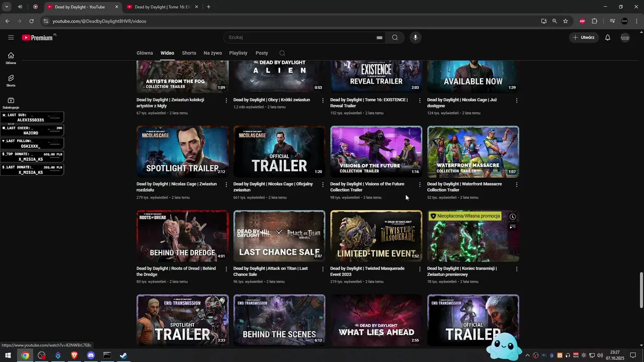Click the install app icon in address bar
644x362 pixels.
pyautogui.click(x=544, y=21)
